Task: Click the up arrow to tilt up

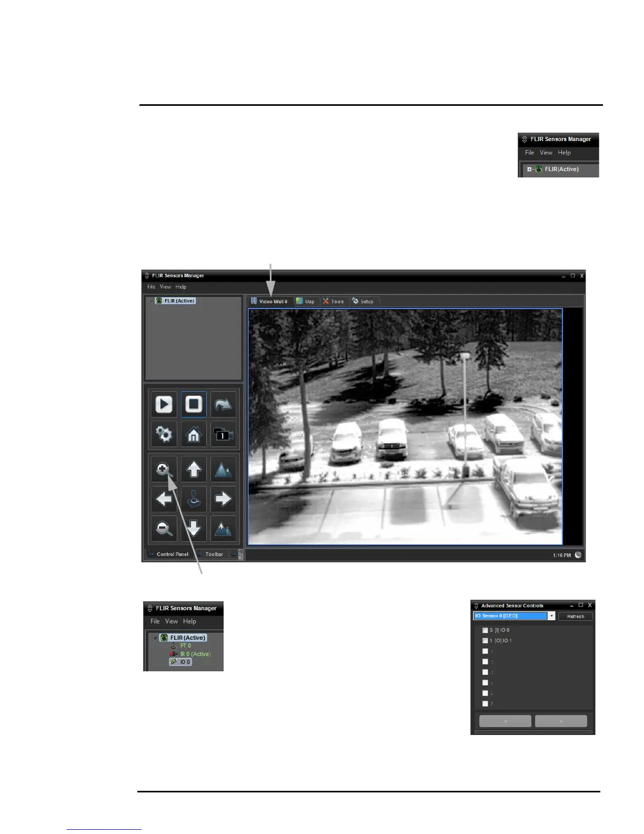Action: (194, 469)
